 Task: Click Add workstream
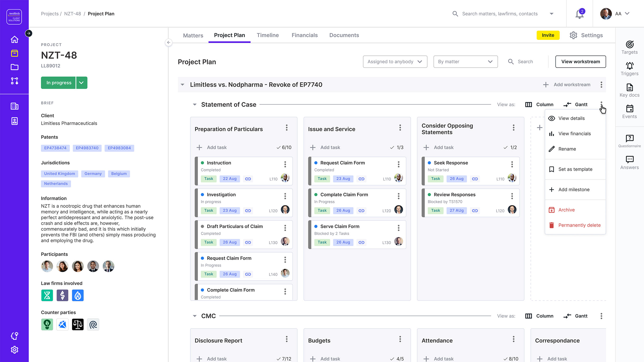(567, 85)
